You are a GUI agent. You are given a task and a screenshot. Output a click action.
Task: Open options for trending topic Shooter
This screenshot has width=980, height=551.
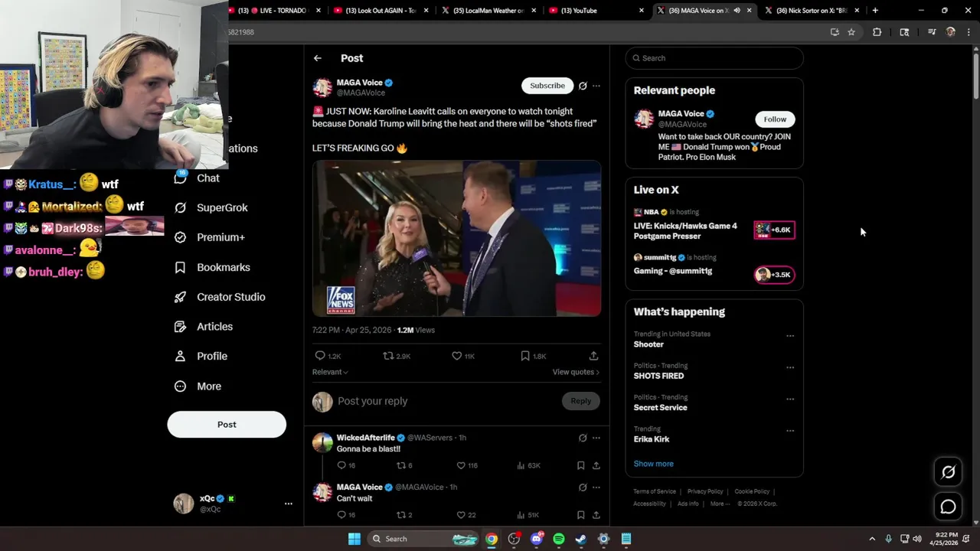pos(790,336)
